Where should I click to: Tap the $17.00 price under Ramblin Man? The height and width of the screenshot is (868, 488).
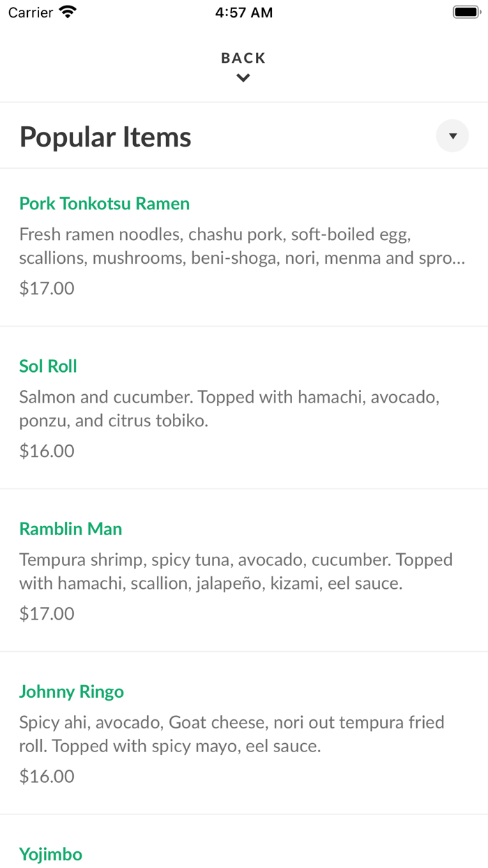[x=46, y=613]
